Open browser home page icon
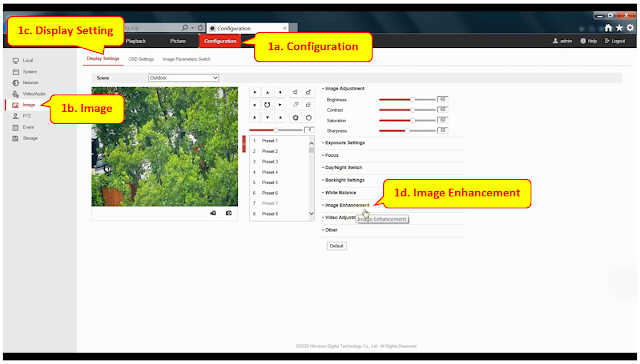This screenshot has width=640, height=364. click(608, 28)
